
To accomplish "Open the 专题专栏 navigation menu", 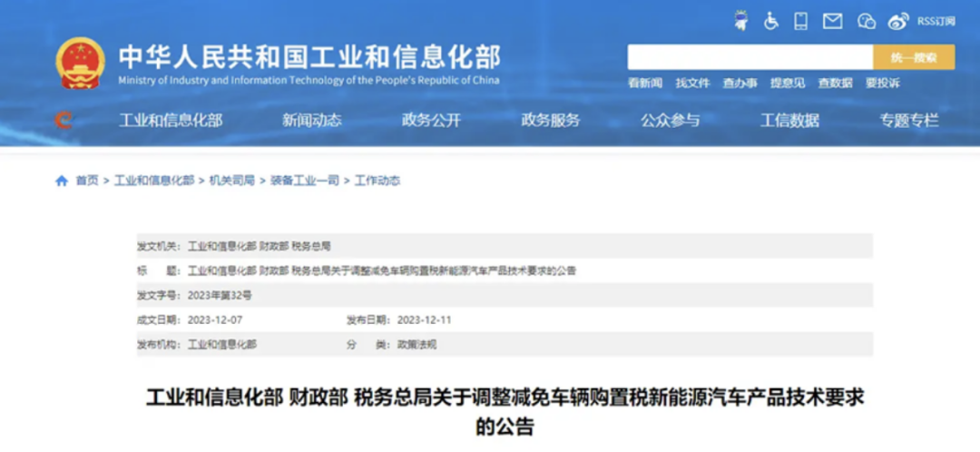I will [909, 121].
